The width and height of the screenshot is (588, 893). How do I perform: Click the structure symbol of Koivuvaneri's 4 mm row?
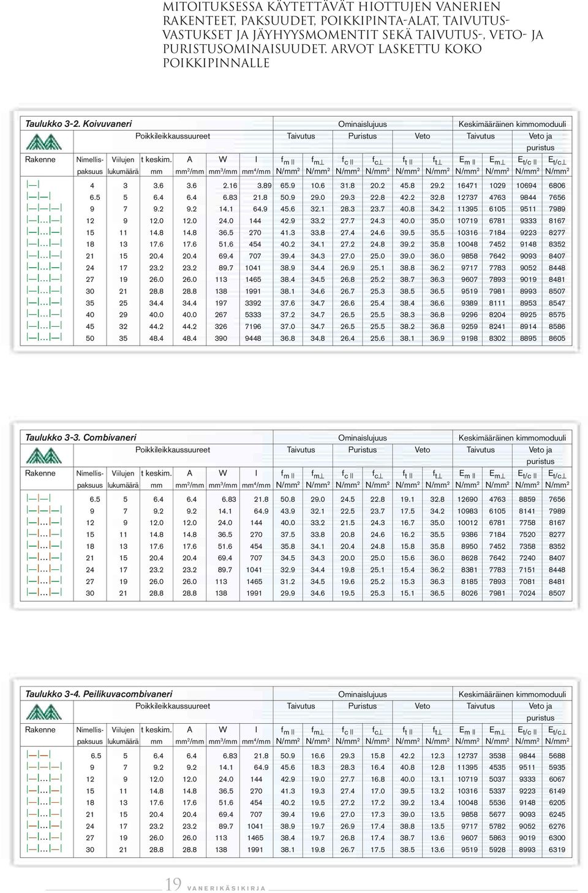(x=32, y=185)
